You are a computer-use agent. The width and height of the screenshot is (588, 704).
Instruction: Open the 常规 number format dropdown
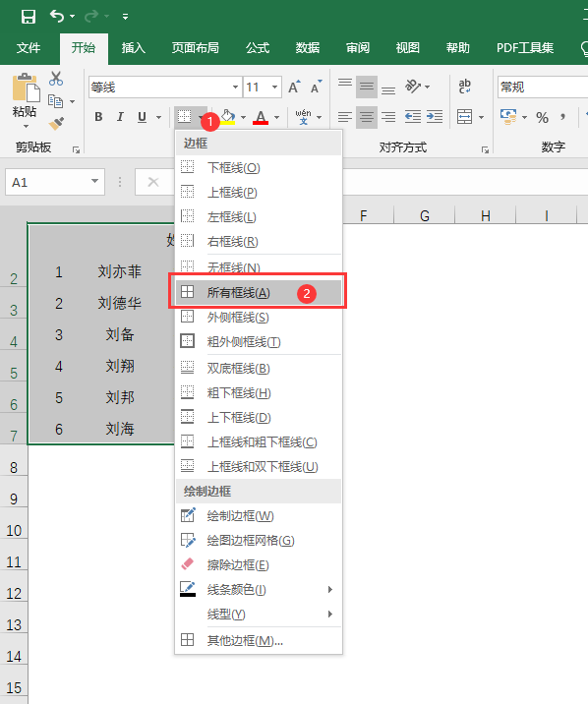[543, 88]
